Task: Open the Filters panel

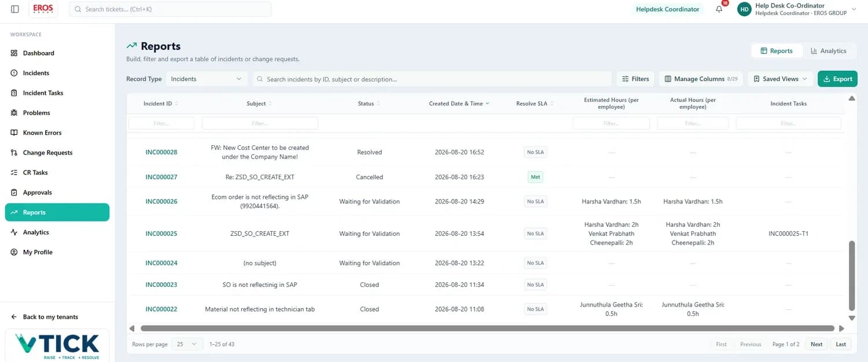Action: pos(635,79)
